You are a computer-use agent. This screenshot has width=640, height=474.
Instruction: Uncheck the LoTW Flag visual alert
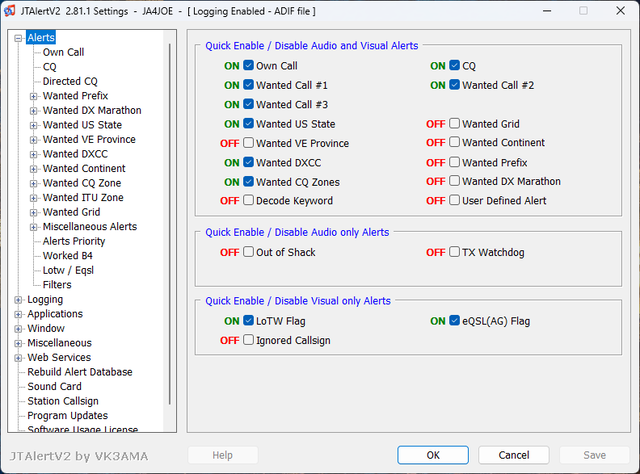(x=249, y=320)
